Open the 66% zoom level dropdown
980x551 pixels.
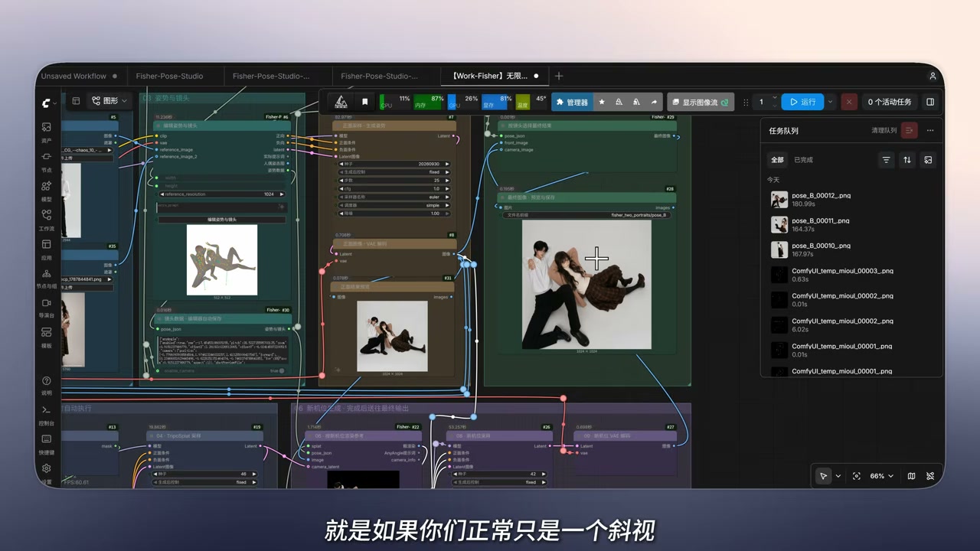(x=881, y=476)
